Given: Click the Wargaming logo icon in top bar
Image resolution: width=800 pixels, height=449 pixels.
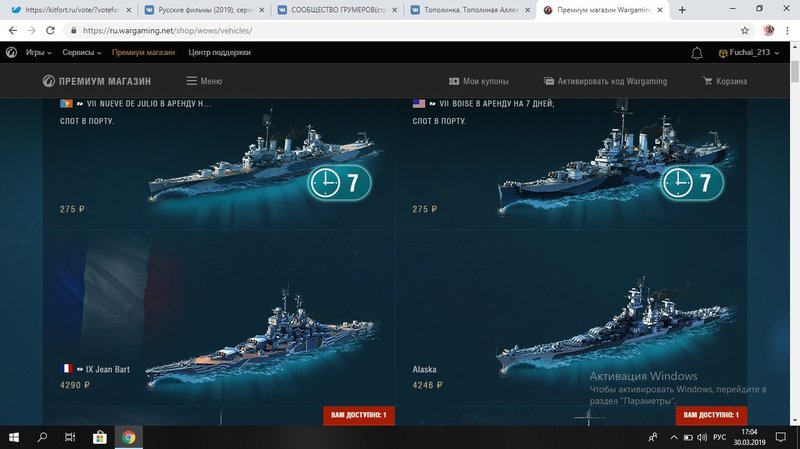Looking at the screenshot, I should [x=11, y=52].
